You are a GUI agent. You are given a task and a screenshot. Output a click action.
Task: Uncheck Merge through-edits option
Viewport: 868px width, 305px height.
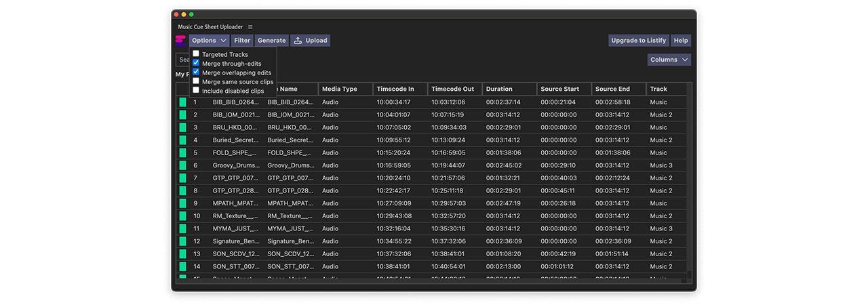click(x=196, y=63)
